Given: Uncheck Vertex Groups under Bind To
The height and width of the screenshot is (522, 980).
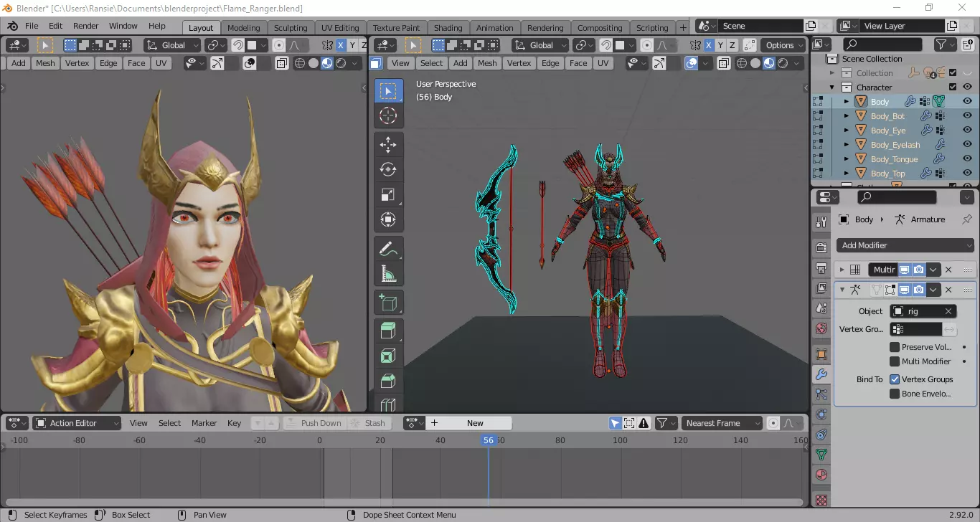Looking at the screenshot, I should [895, 379].
